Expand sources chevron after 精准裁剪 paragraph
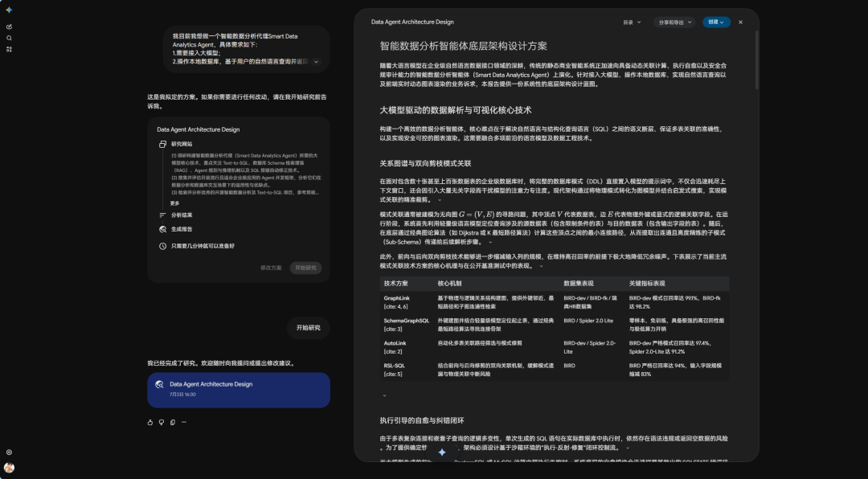868x479 pixels. point(440,200)
